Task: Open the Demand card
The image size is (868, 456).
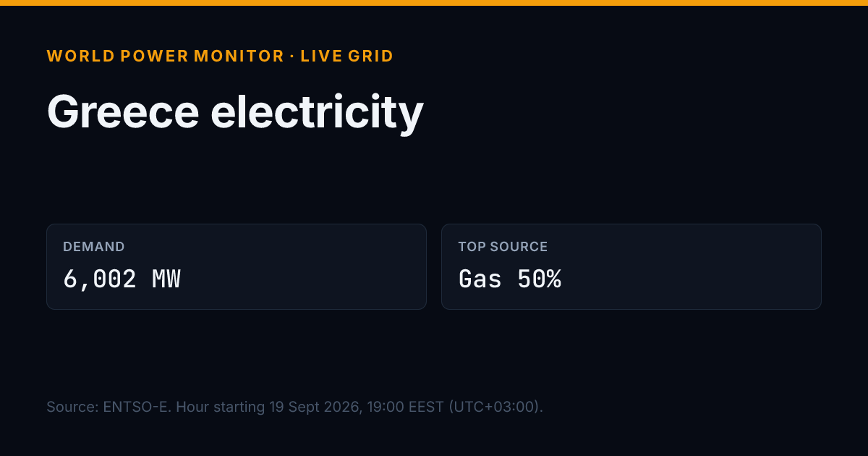Action: tap(237, 266)
